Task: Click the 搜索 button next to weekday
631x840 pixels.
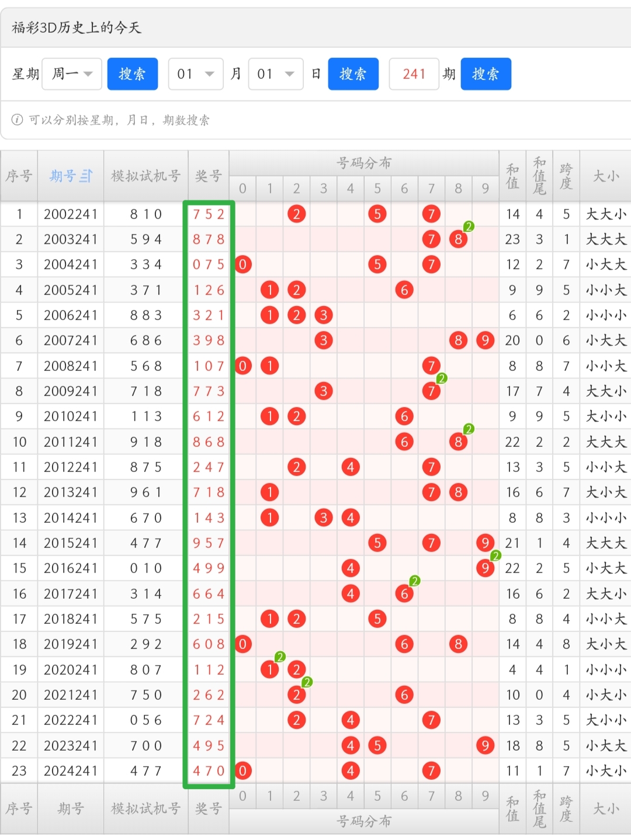Action: coord(133,74)
